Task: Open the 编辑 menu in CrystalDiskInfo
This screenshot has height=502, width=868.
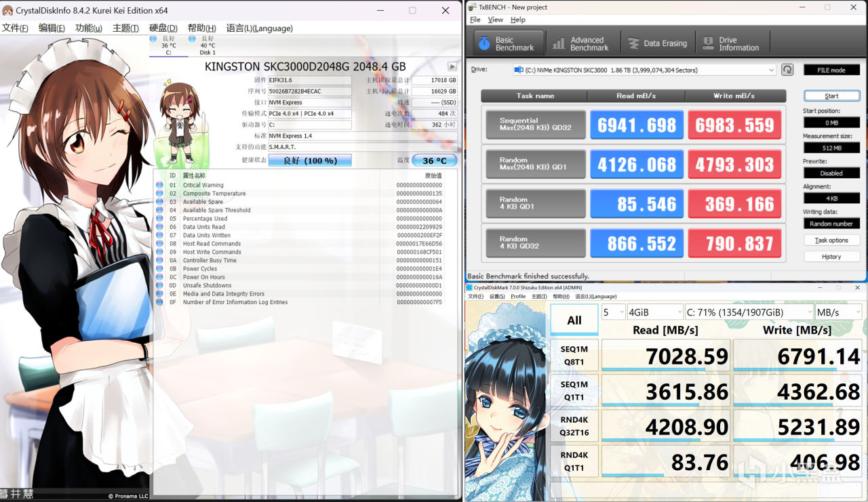Action: point(52,28)
